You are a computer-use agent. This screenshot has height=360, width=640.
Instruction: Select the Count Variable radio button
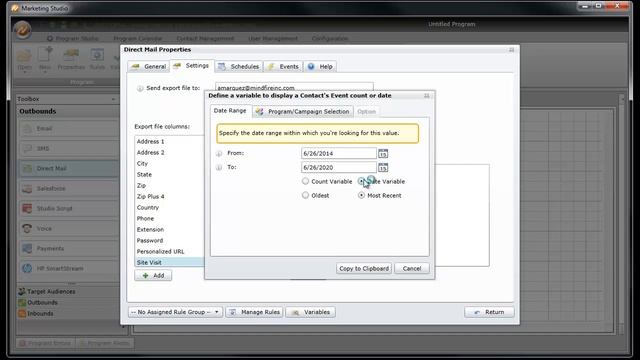[x=305, y=181]
